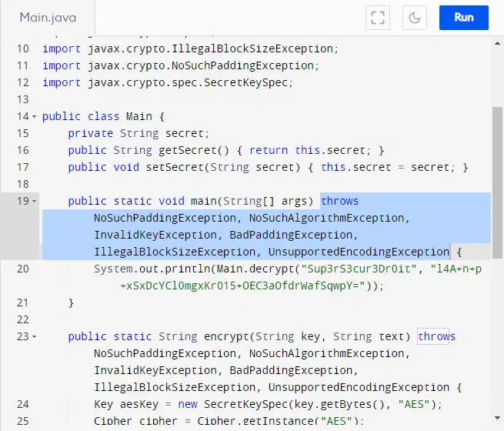The width and height of the screenshot is (504, 431).
Task: Click "Main.decrypt" call on line 20
Action: tap(255, 269)
